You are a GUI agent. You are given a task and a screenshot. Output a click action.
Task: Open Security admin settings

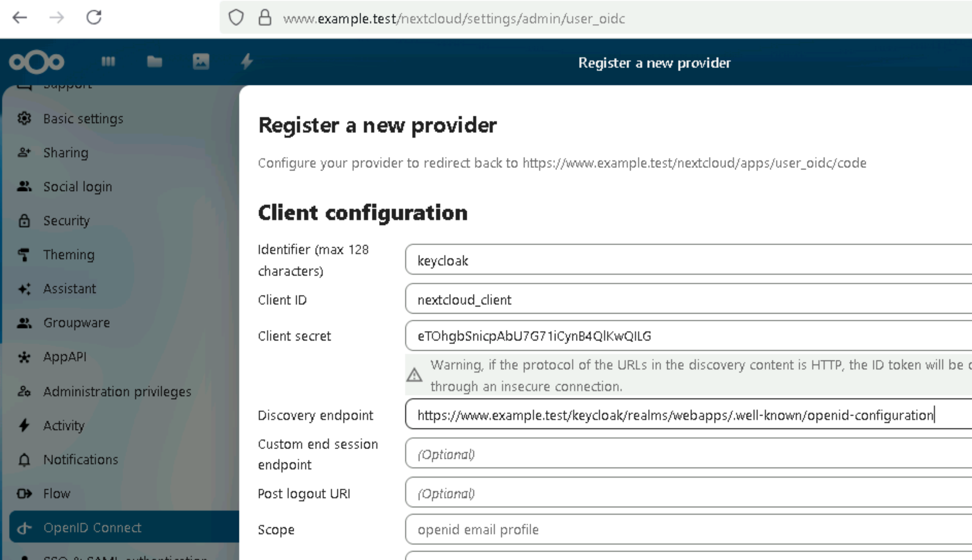tap(66, 221)
